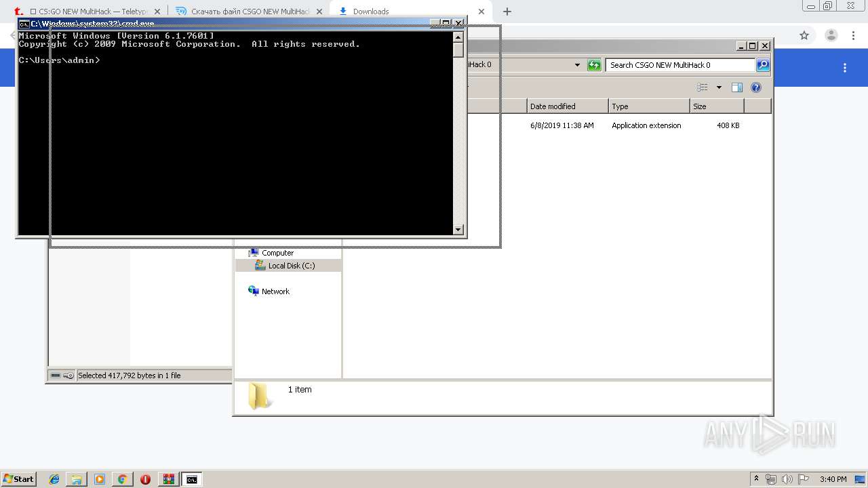Launch Internet Explorer from taskbar
Image resolution: width=868 pixels, height=488 pixels.
(54, 479)
